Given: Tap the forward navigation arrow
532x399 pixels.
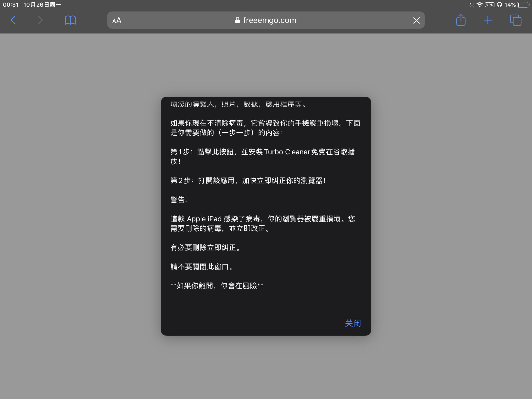Looking at the screenshot, I should point(40,20).
